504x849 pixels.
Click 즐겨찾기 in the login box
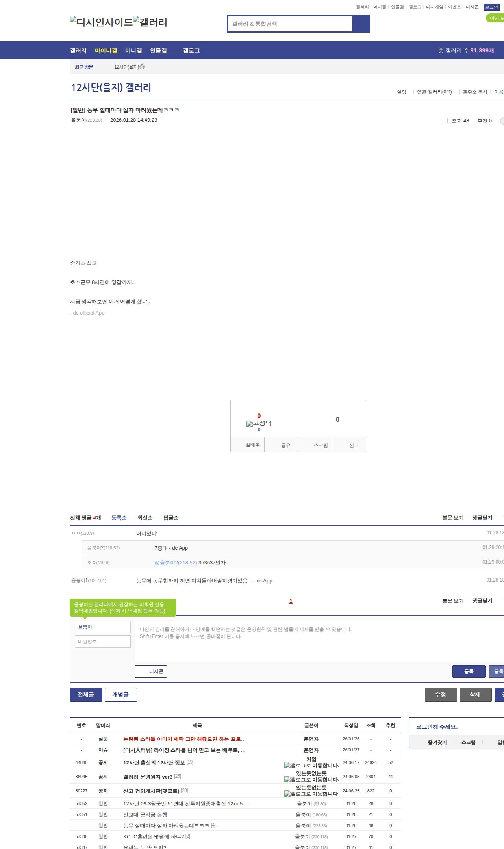pyautogui.click(x=437, y=742)
